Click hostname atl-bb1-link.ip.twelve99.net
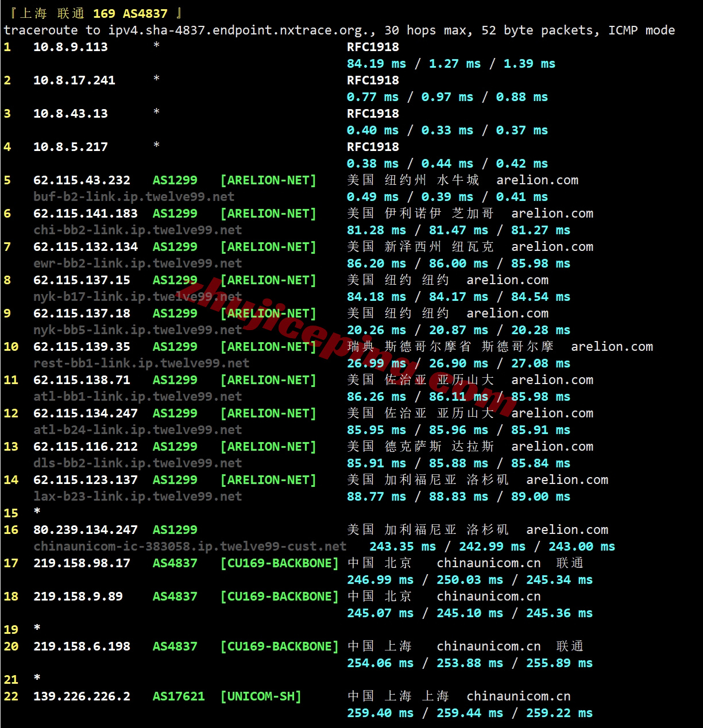703x728 pixels. tap(138, 397)
